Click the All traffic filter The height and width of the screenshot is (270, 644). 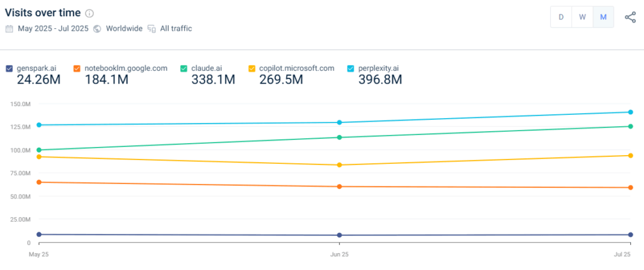[x=176, y=29]
